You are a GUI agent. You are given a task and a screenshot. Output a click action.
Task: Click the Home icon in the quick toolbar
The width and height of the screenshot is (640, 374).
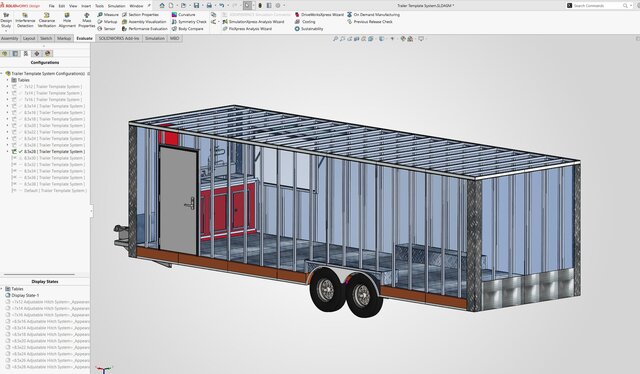162,6
